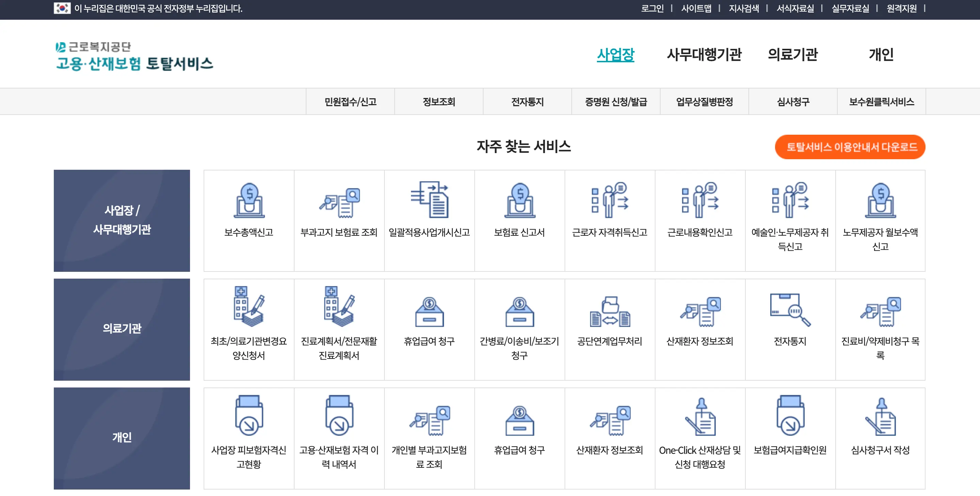Screen dimensions: 980x496
Task: Open 일괄적용사업개시신고 document icon
Action: (x=429, y=200)
